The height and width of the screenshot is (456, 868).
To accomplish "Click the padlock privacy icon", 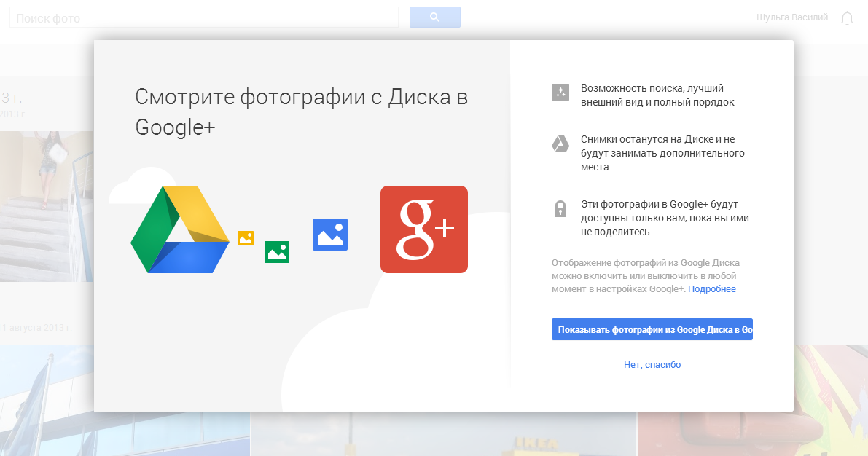I will coord(560,208).
